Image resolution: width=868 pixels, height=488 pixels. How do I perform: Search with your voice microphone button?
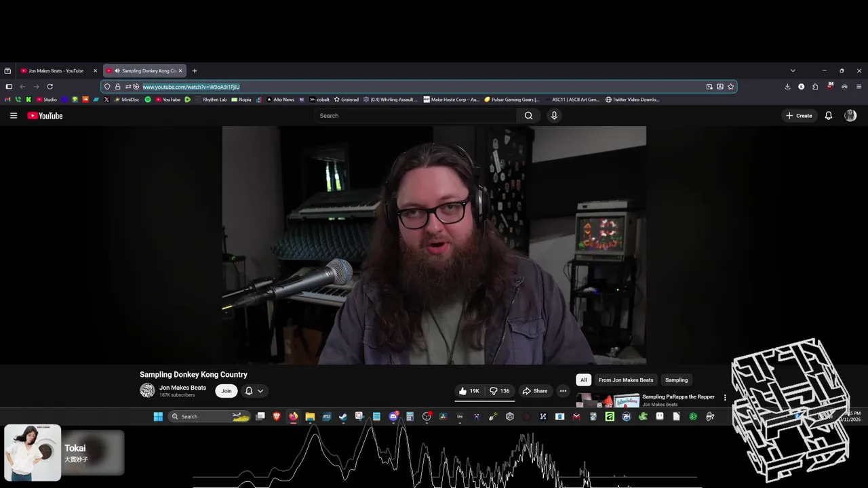pos(554,116)
